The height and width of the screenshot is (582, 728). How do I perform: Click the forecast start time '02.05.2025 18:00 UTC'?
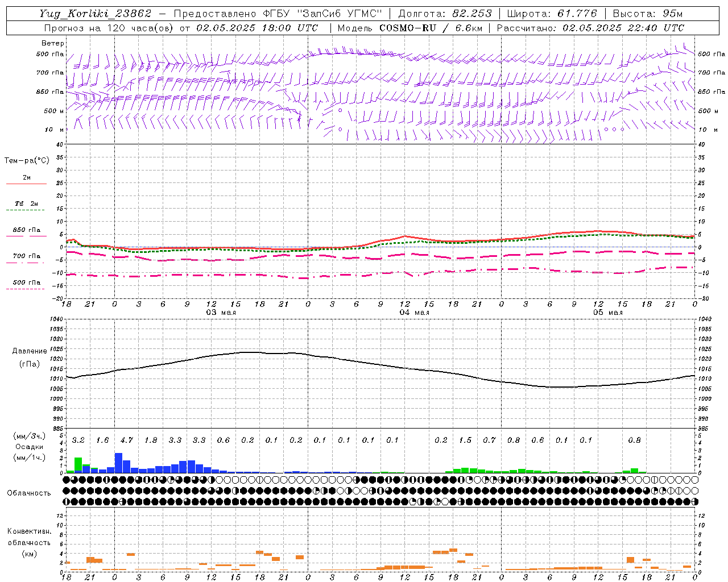coord(257,28)
